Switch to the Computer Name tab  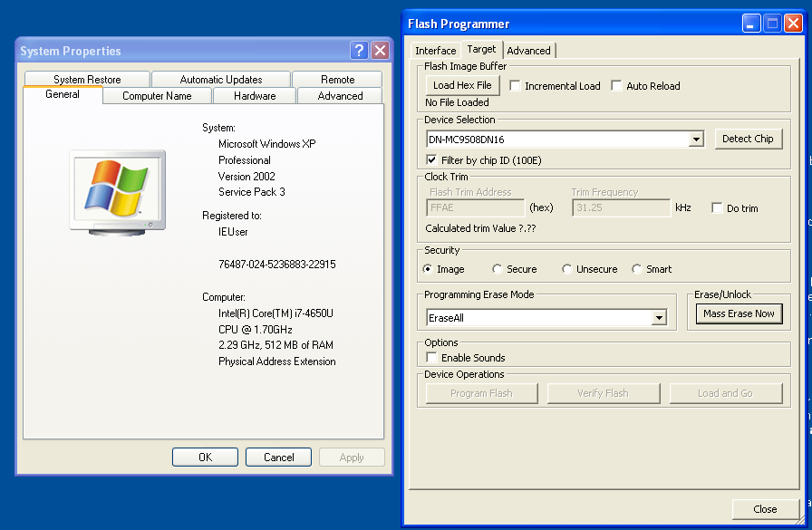tap(157, 96)
